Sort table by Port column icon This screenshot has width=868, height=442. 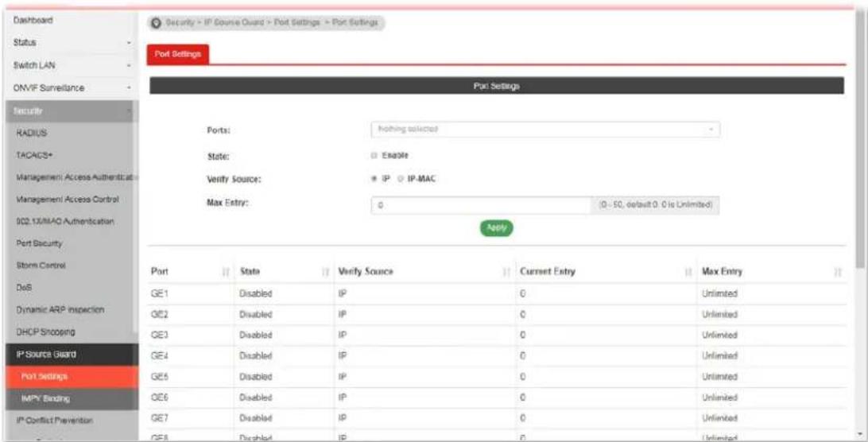tap(225, 272)
